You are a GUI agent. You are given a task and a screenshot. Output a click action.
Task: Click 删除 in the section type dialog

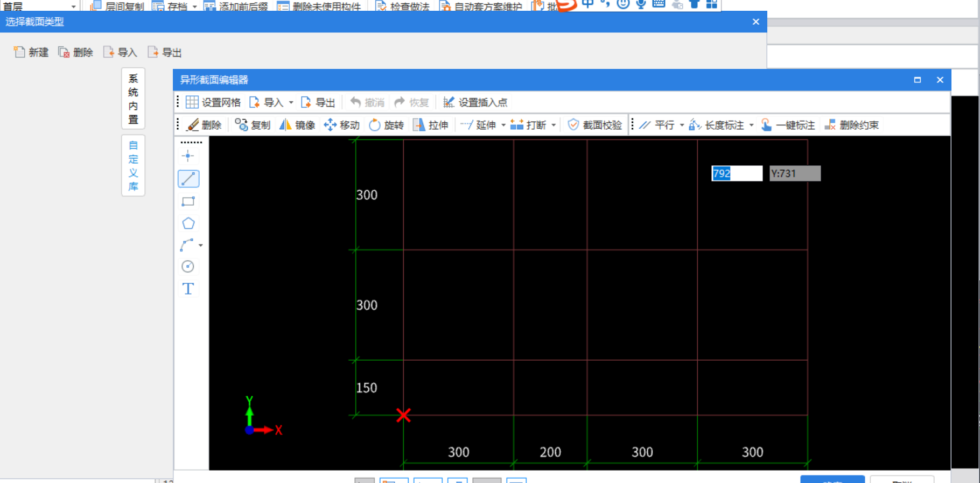click(x=75, y=52)
